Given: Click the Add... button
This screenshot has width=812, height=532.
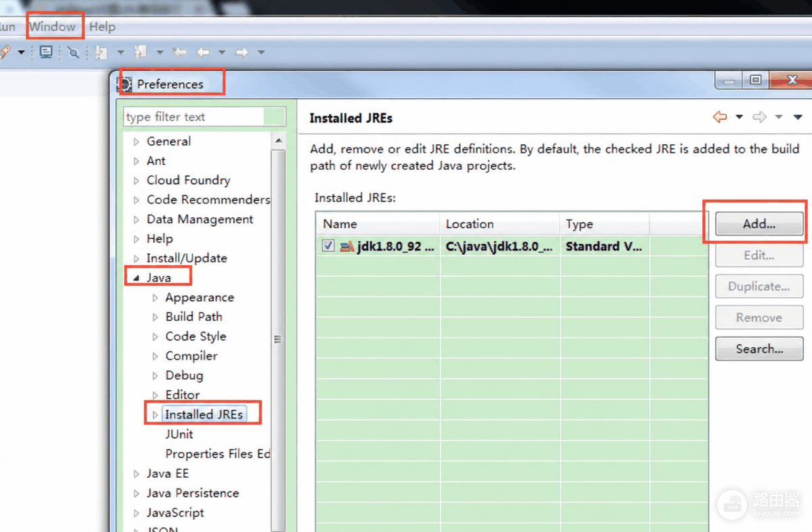Looking at the screenshot, I should click(x=759, y=224).
